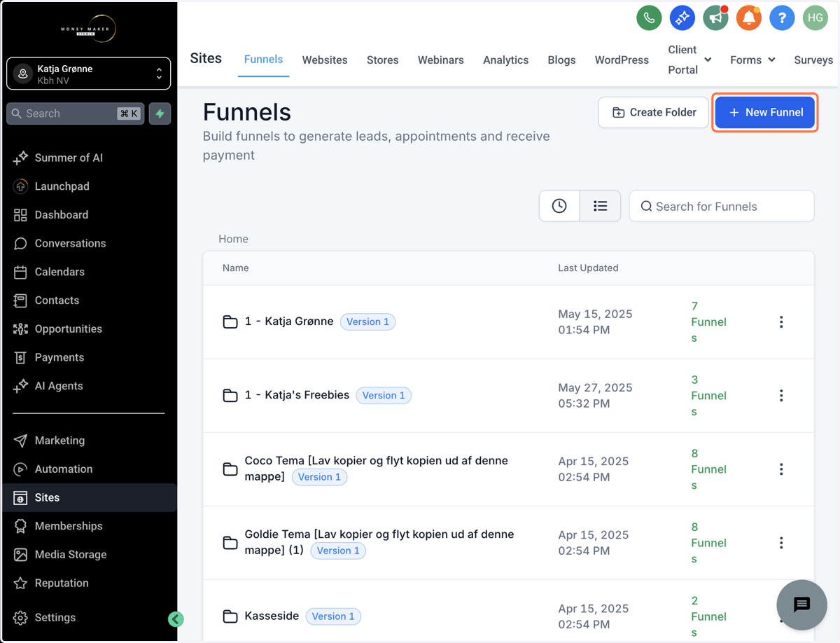840x643 pixels.
Task: Collapse sidebar with the green arrow
Action: [x=176, y=618]
